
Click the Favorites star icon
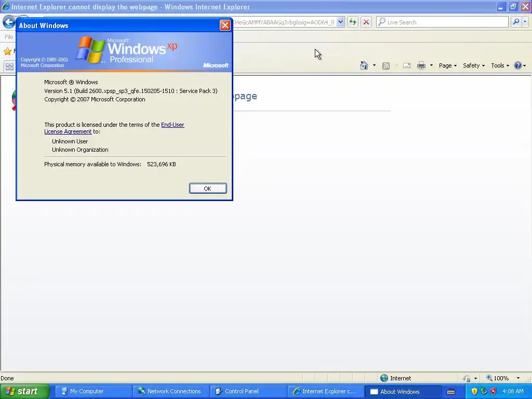(x=7, y=51)
